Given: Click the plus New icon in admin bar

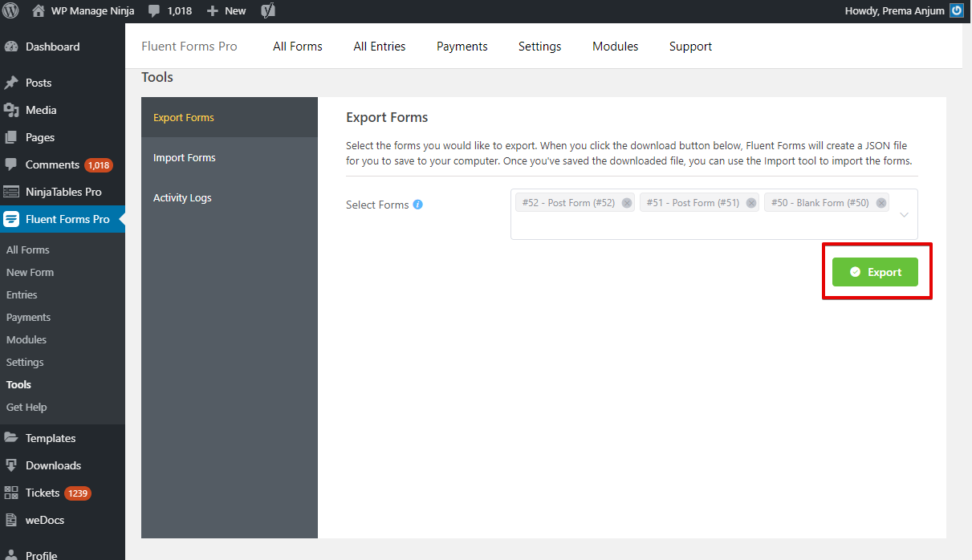Looking at the screenshot, I should [213, 11].
